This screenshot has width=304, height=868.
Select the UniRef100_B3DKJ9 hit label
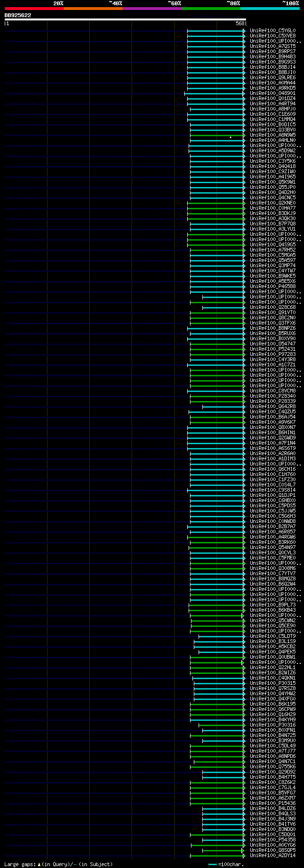click(x=273, y=213)
